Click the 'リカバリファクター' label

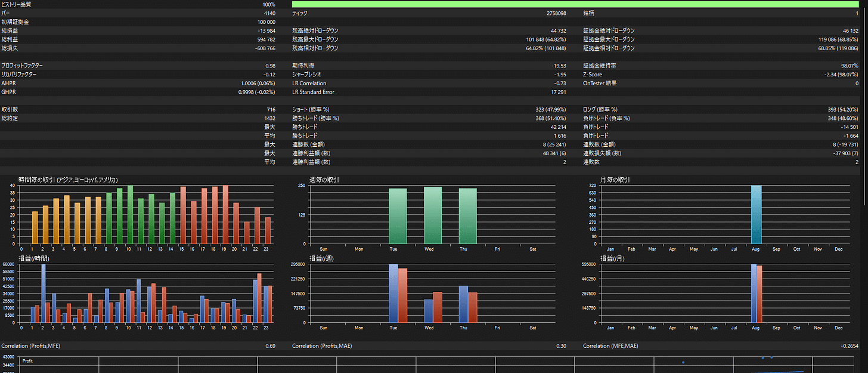click(19, 75)
